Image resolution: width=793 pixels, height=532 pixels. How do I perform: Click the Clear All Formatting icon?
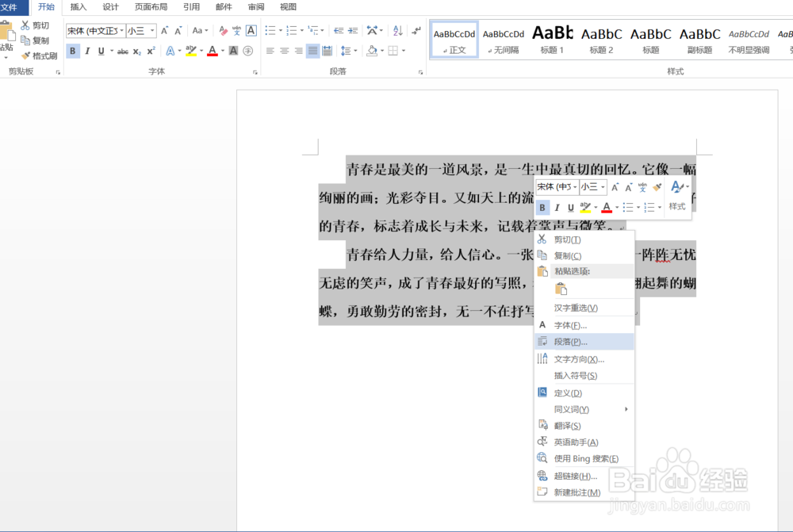pos(224,30)
